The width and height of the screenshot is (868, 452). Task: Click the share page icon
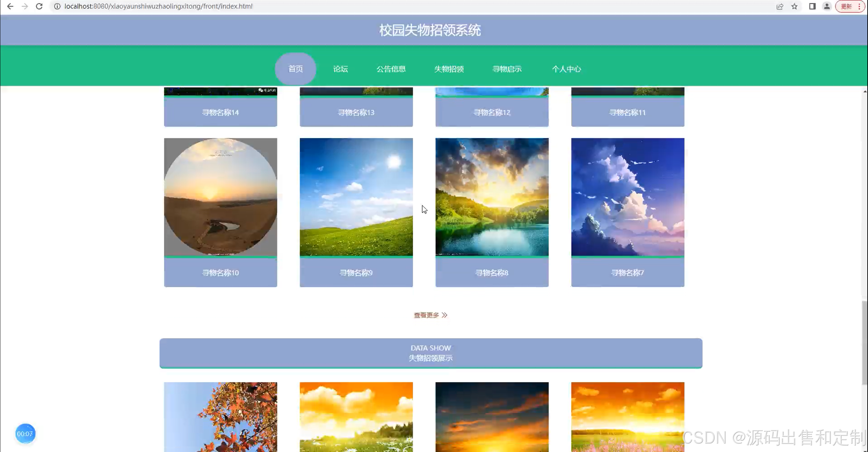[780, 6]
